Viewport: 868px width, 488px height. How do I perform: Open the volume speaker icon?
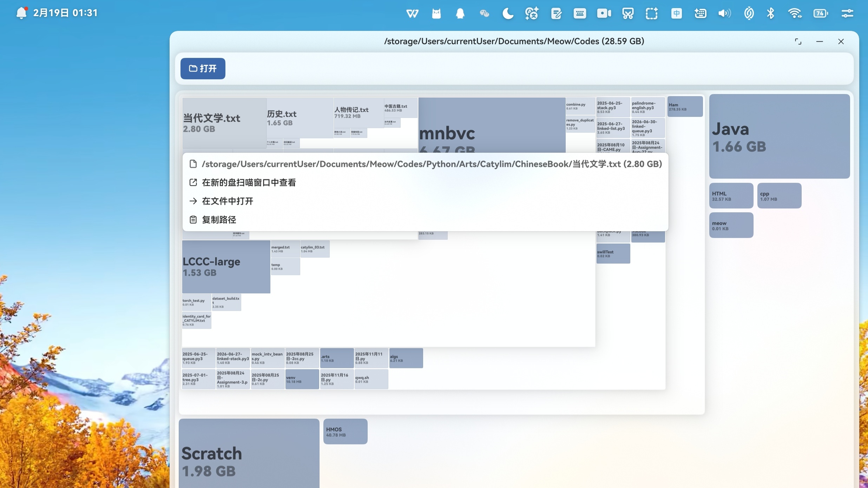tap(724, 14)
